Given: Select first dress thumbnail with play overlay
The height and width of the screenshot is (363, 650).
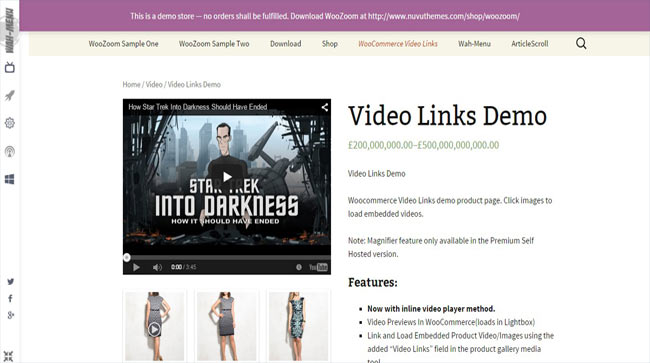Looking at the screenshot, I should [155, 326].
